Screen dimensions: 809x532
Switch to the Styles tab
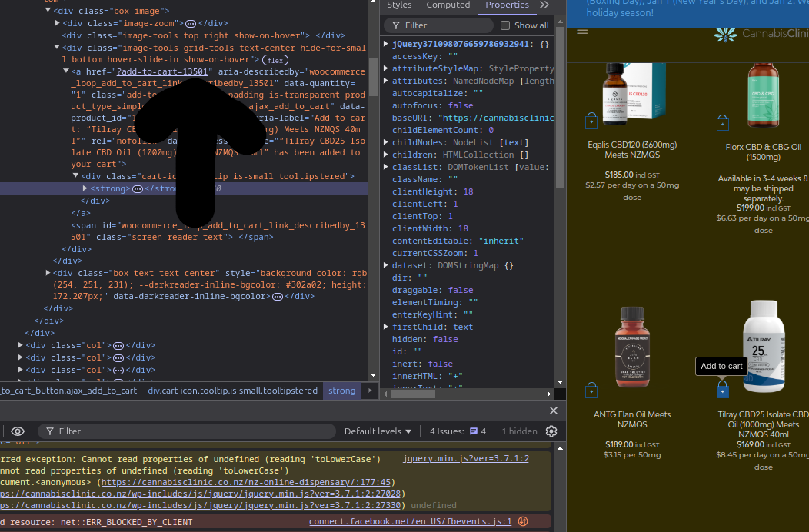pos(399,5)
